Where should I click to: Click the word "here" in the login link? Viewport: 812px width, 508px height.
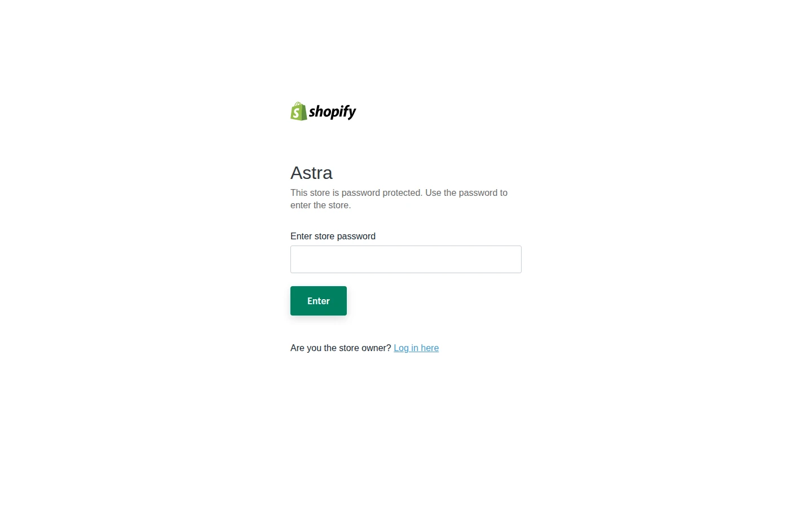coord(430,348)
